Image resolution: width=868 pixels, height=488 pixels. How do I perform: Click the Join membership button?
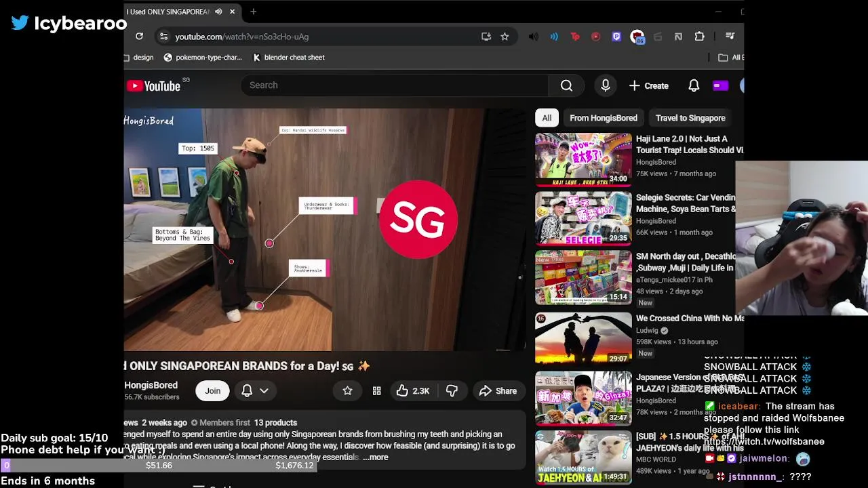212,391
